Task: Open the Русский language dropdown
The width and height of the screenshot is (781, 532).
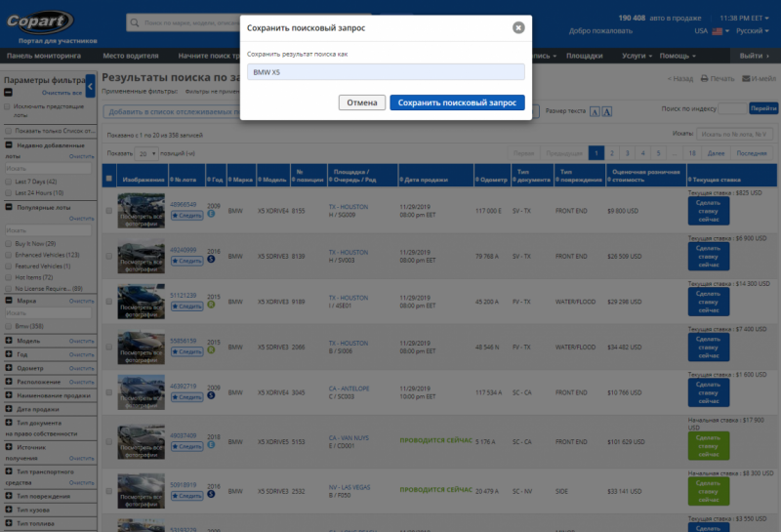Action: tap(752, 31)
